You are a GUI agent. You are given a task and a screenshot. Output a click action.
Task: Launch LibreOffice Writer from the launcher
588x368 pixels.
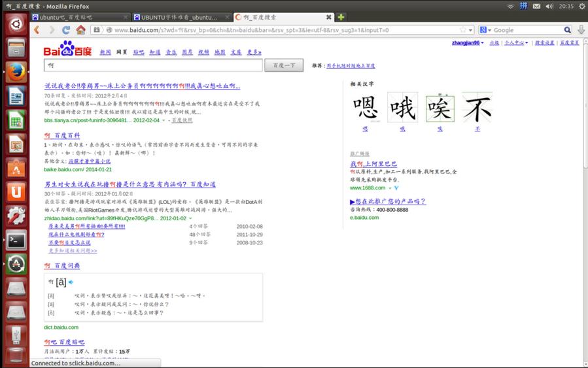[x=16, y=96]
